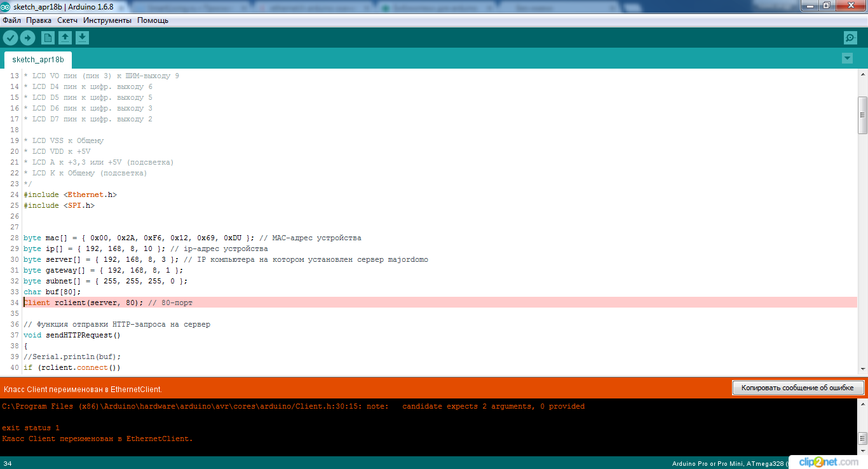Image resolution: width=868 pixels, height=469 pixels.
Task: Click the editor scrollbar up arrow
Action: click(862, 75)
